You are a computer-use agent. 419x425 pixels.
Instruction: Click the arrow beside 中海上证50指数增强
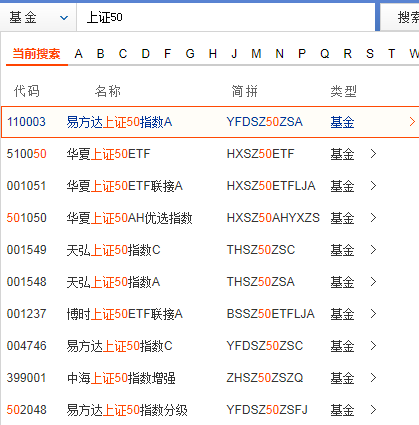(373, 378)
